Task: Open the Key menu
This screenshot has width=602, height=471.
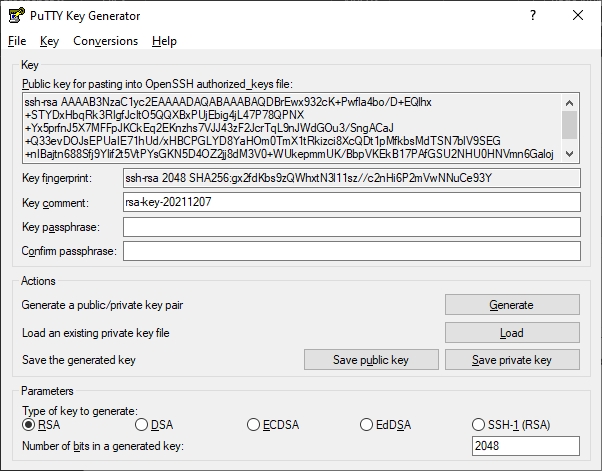Action: (x=50, y=41)
